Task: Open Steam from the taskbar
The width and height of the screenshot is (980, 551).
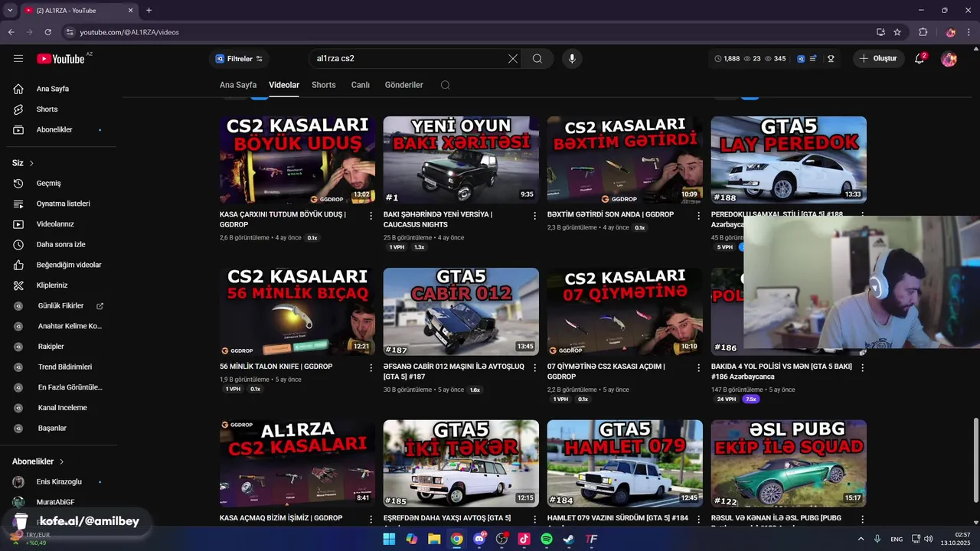Action: 569,539
